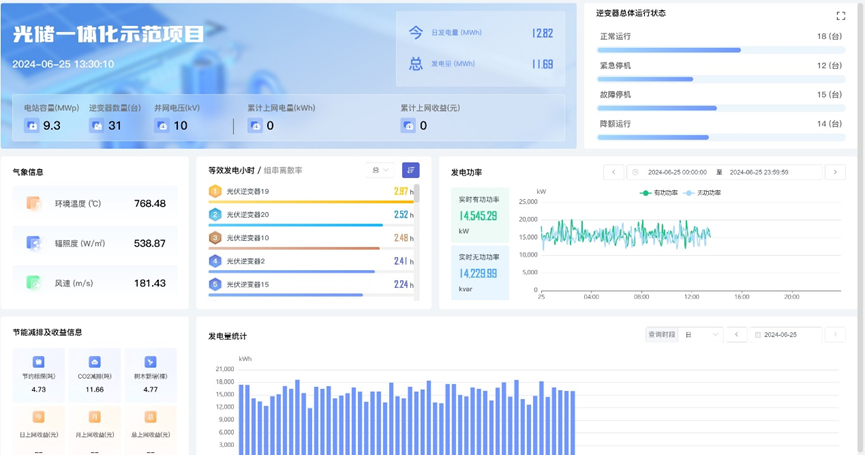Click the 辐照度 irradiance icon
This screenshot has height=455, width=865.
[x=33, y=243]
